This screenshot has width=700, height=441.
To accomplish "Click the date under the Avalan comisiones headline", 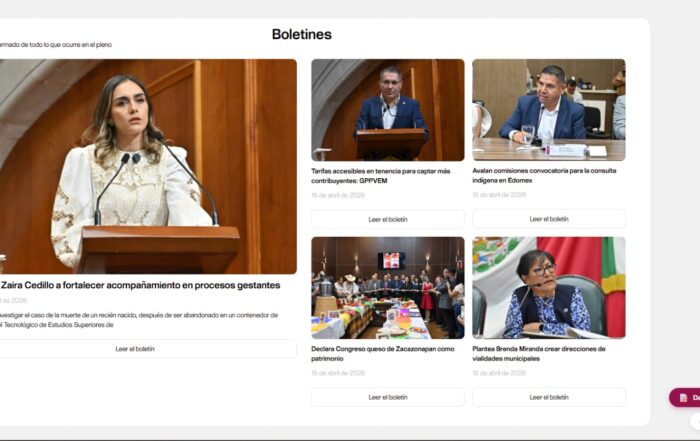I will click(x=499, y=195).
